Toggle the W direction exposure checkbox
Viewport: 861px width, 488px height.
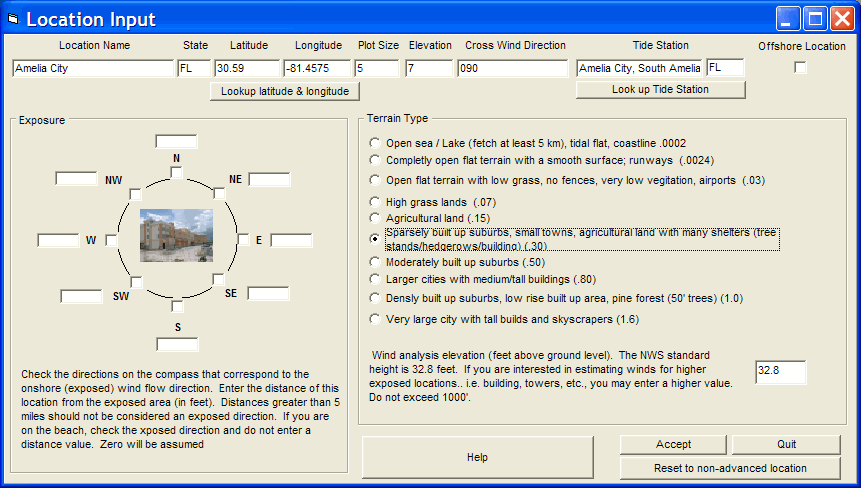pos(111,240)
